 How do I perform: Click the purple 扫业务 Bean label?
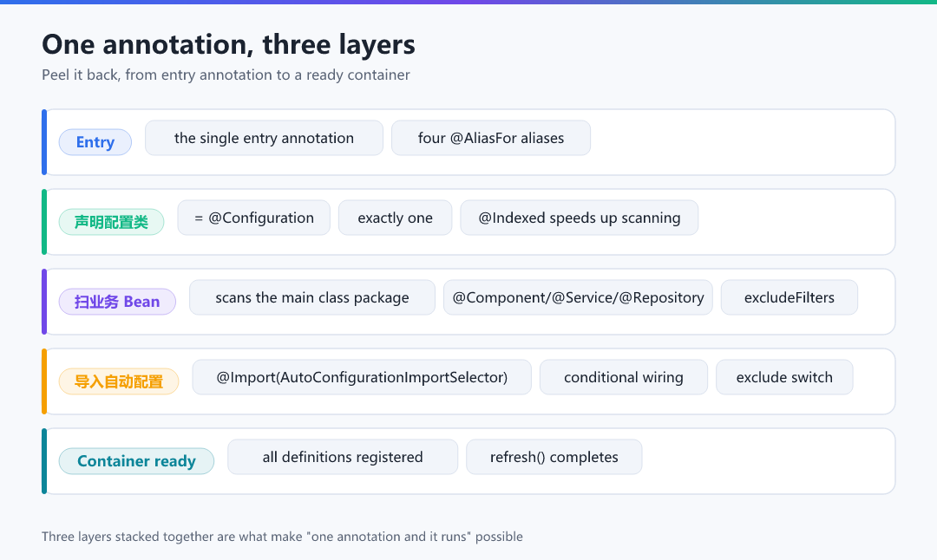(117, 302)
